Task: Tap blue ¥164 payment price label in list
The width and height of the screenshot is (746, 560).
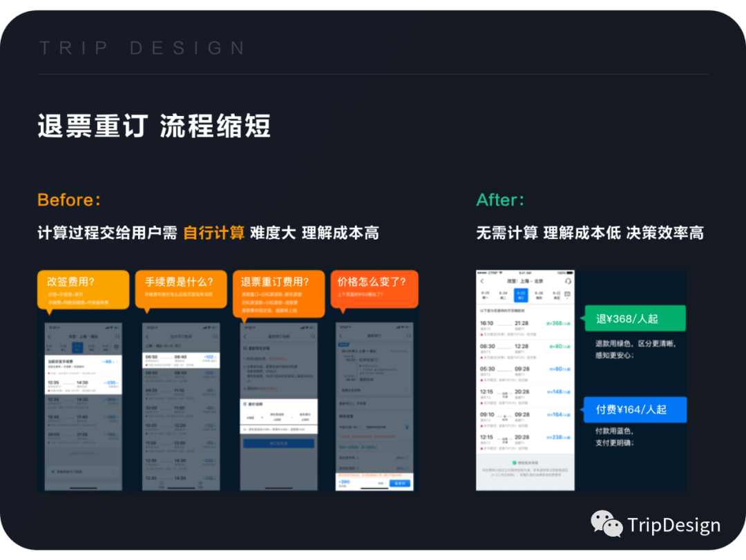Action: coord(559,415)
